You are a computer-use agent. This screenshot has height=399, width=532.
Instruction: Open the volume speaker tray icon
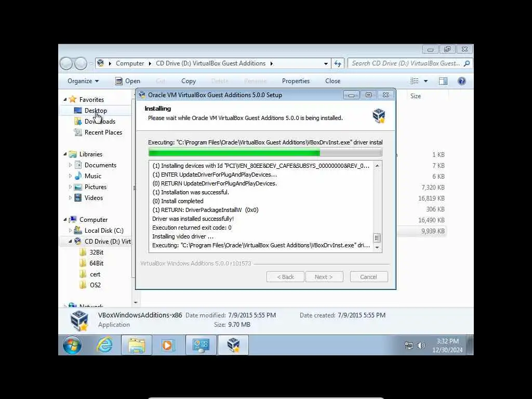421,345
